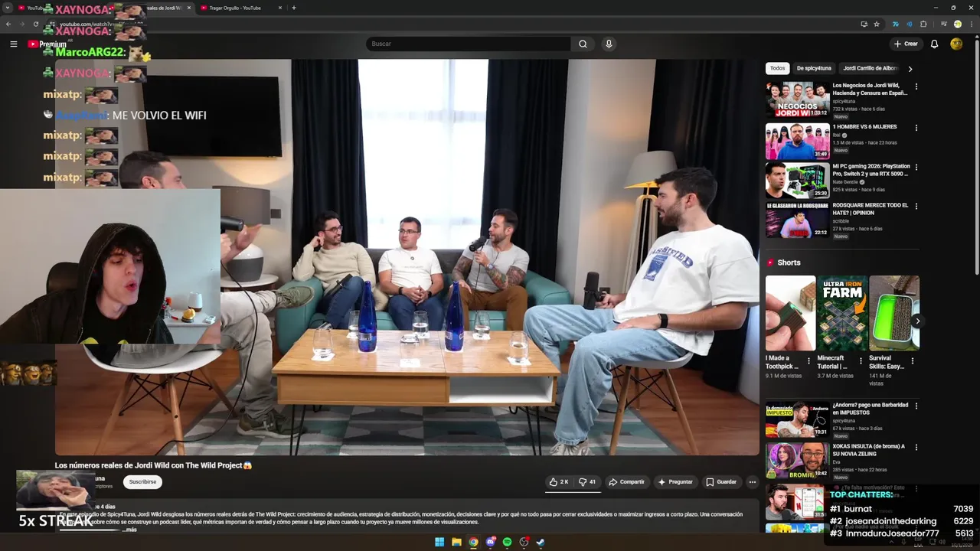980x551 pixels.
Task: Open File Explorer from taskbar
Action: coord(456,542)
